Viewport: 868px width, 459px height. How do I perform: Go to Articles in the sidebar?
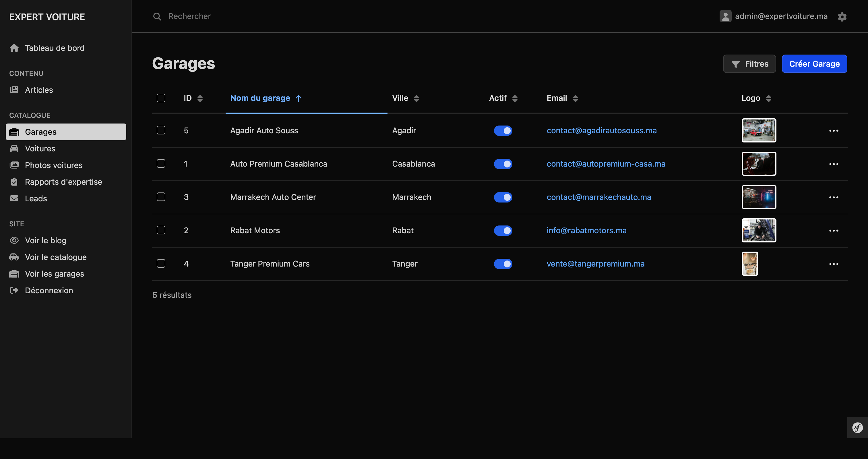coord(66,90)
